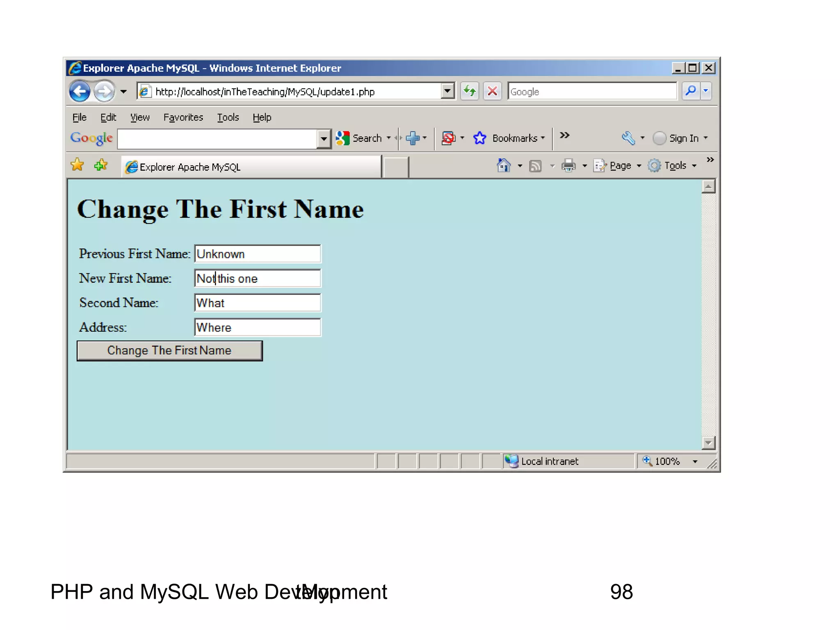Image resolution: width=840 pixels, height=630 pixels.
Task: Open the Page command bar menu
Action: coord(617,166)
